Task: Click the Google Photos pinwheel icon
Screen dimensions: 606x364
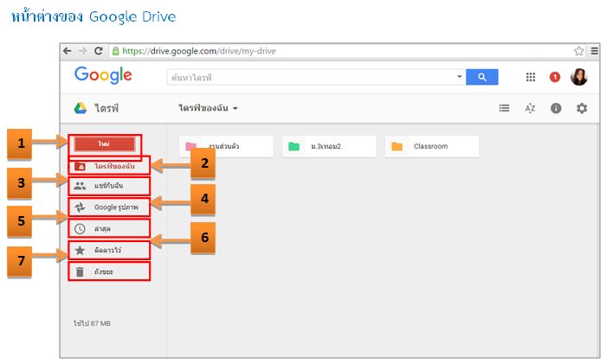Action: click(x=80, y=208)
